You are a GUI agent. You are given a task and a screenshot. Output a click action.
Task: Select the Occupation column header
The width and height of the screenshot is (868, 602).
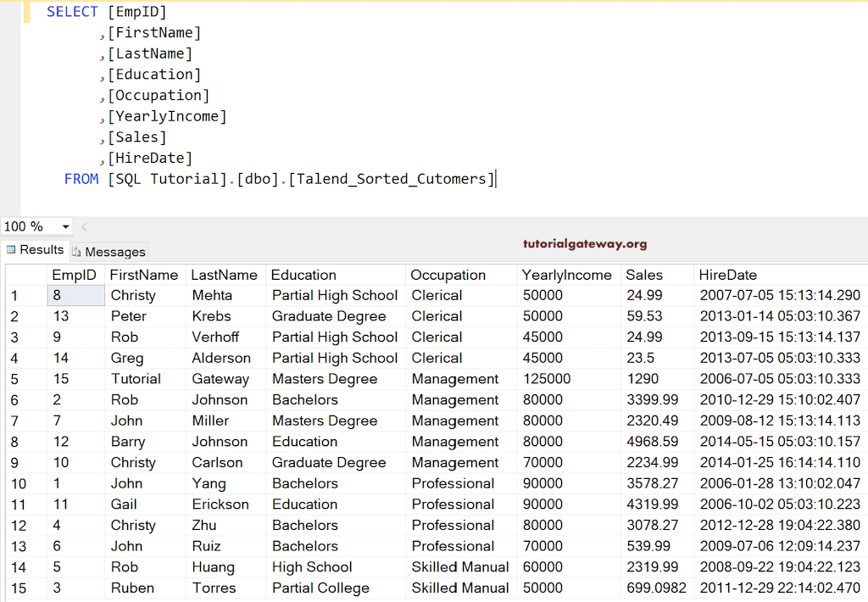(448, 275)
